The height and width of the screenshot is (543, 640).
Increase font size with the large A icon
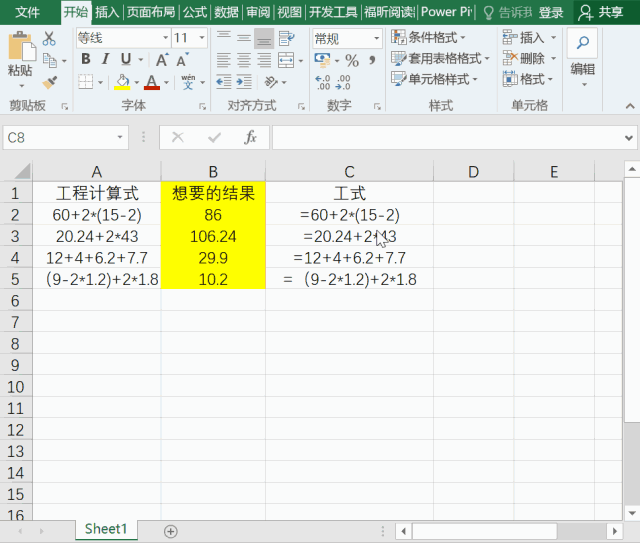point(162,60)
